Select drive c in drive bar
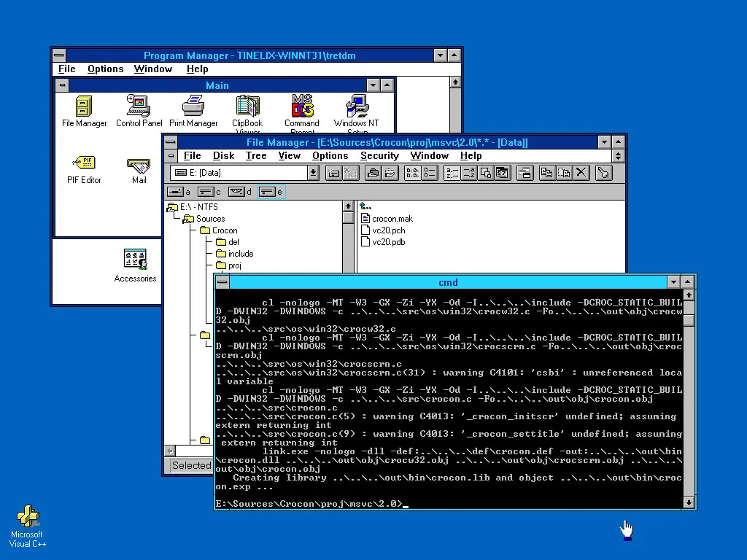 (x=209, y=192)
